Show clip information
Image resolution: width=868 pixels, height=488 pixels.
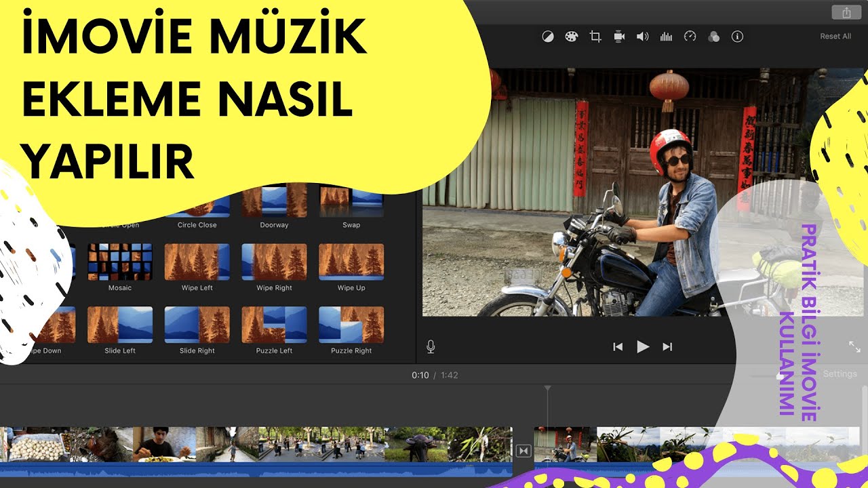(738, 37)
